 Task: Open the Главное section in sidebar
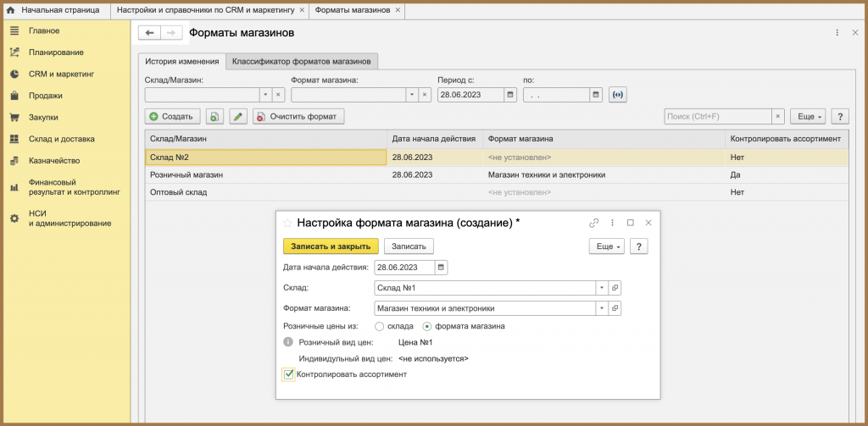(44, 31)
